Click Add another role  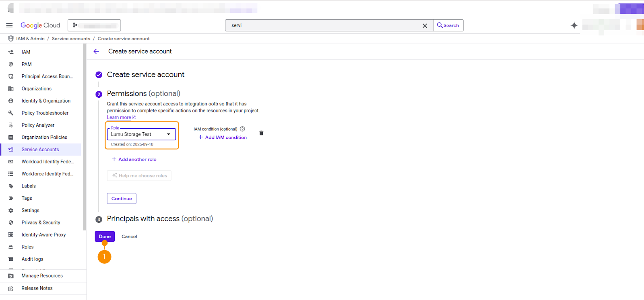(134, 159)
